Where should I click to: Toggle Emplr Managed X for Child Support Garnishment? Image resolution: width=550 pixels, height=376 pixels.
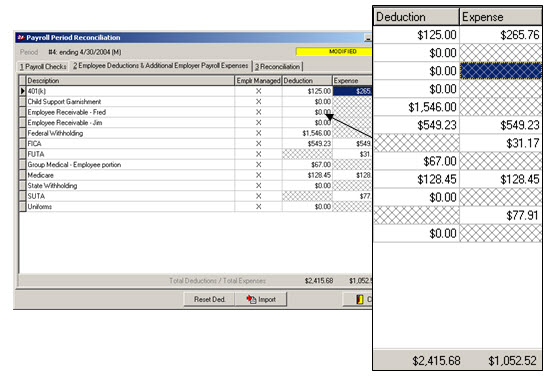(x=259, y=102)
